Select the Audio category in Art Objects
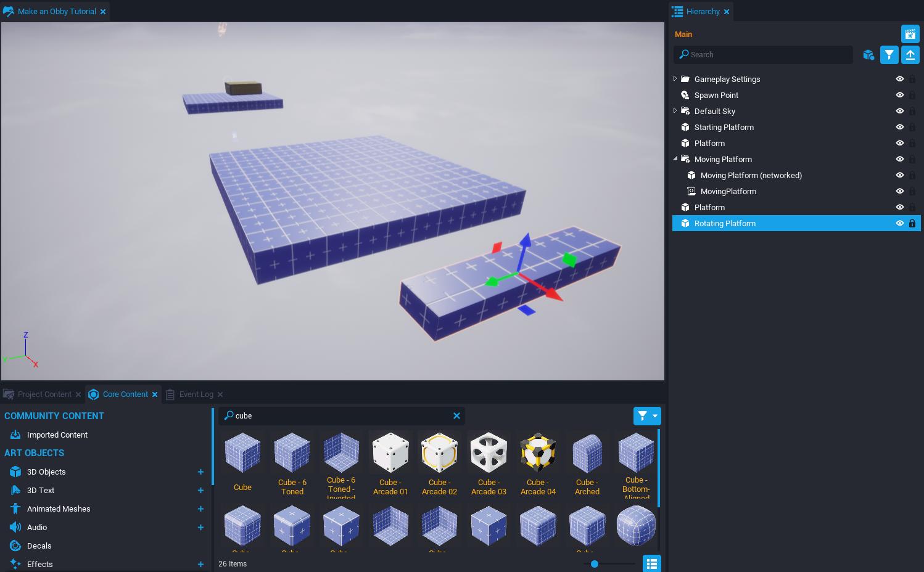This screenshot has width=924, height=572. [x=36, y=527]
